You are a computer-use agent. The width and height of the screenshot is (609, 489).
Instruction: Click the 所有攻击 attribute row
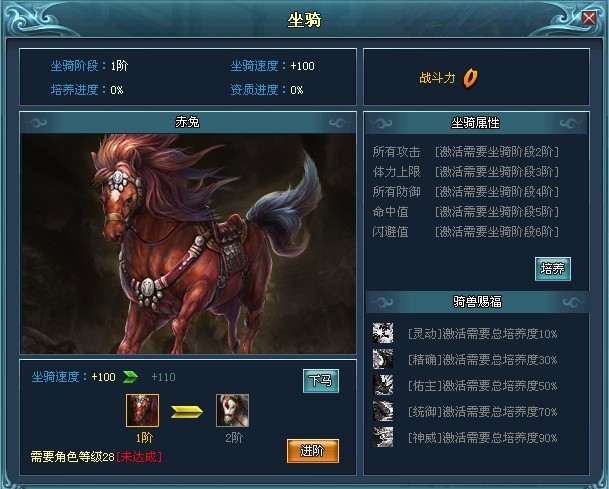point(466,151)
